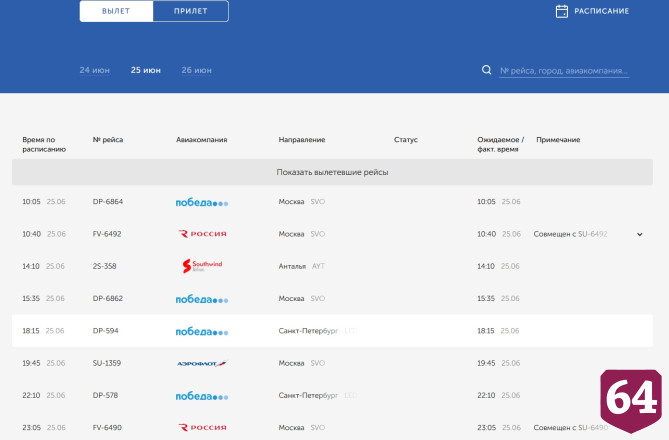Screen dimensions: 669x440
Task: Click Время по расписанию column header
Action: coord(44,144)
